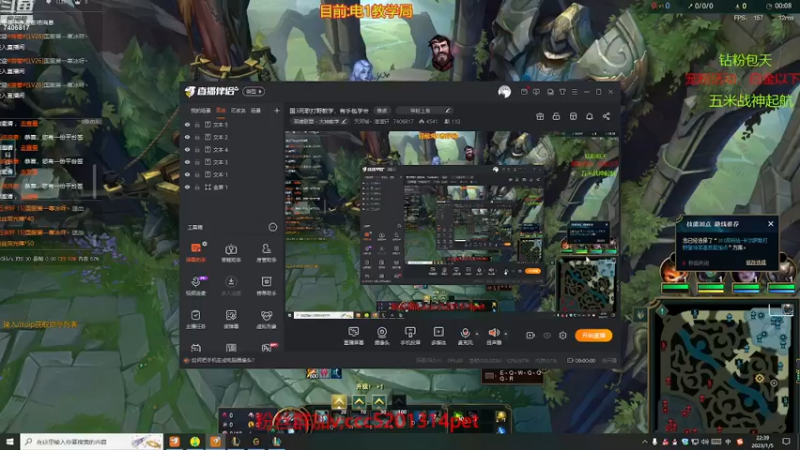This screenshot has height=450, width=800.
Task: Open the ranking list assistant tool
Action: pos(266,286)
